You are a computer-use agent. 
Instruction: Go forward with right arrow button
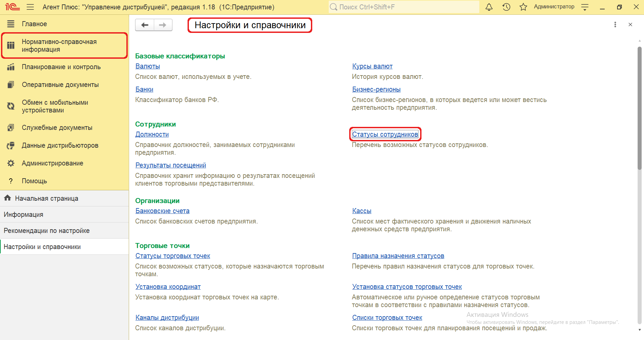click(x=163, y=25)
